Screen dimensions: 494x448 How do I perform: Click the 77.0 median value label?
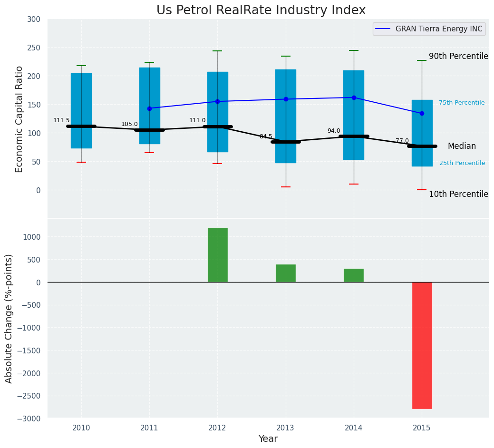tap(402, 141)
